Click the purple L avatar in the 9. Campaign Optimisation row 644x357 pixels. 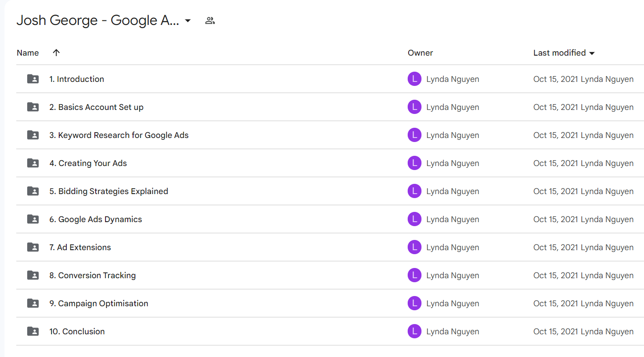(x=414, y=303)
